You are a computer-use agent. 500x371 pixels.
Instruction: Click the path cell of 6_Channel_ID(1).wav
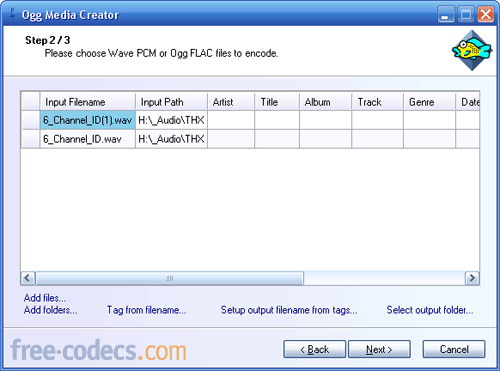point(171,120)
